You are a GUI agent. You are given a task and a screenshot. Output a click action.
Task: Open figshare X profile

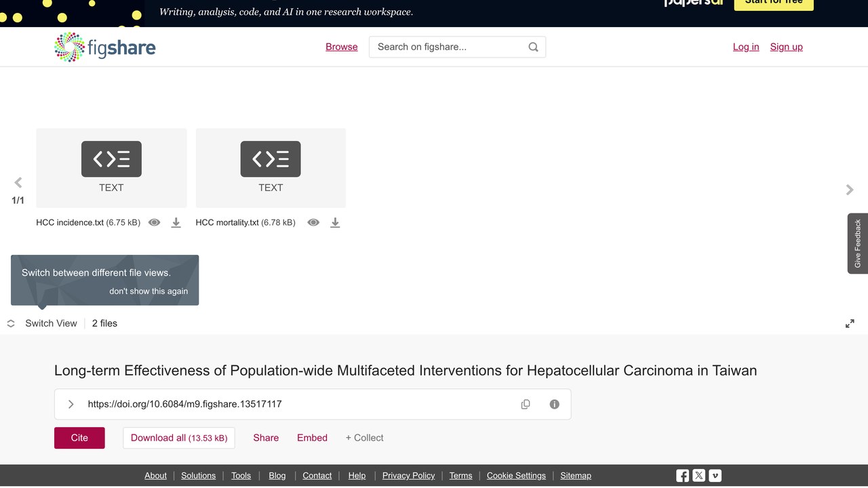coord(699,476)
